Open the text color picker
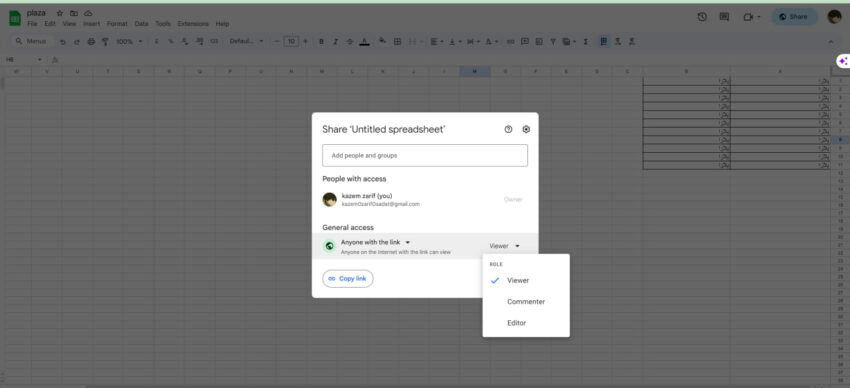 364,42
